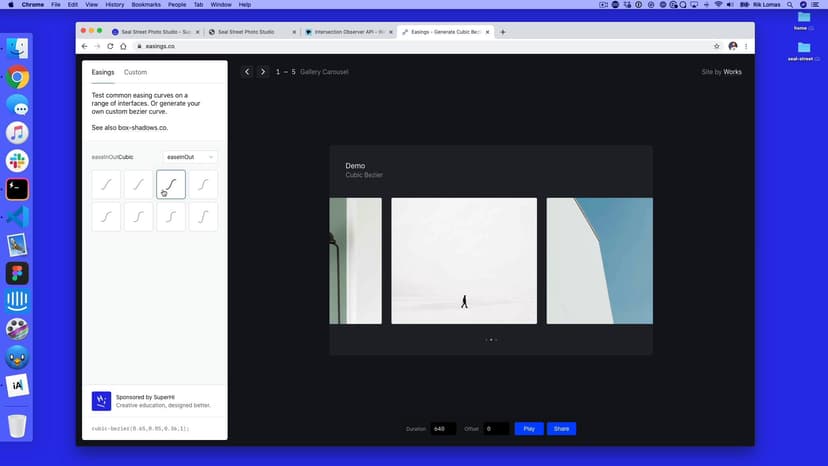
Task: Pick the first easing curve in bottom row
Action: [106, 217]
